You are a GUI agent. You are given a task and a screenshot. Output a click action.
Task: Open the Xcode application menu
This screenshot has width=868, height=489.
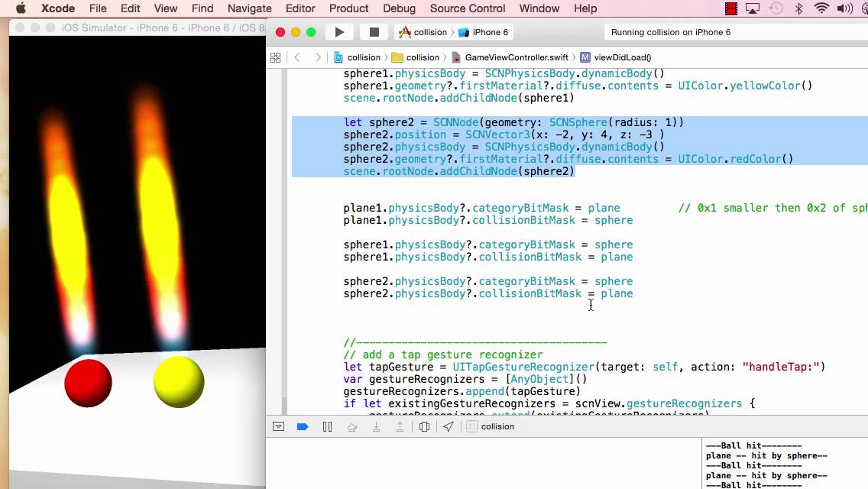[57, 8]
